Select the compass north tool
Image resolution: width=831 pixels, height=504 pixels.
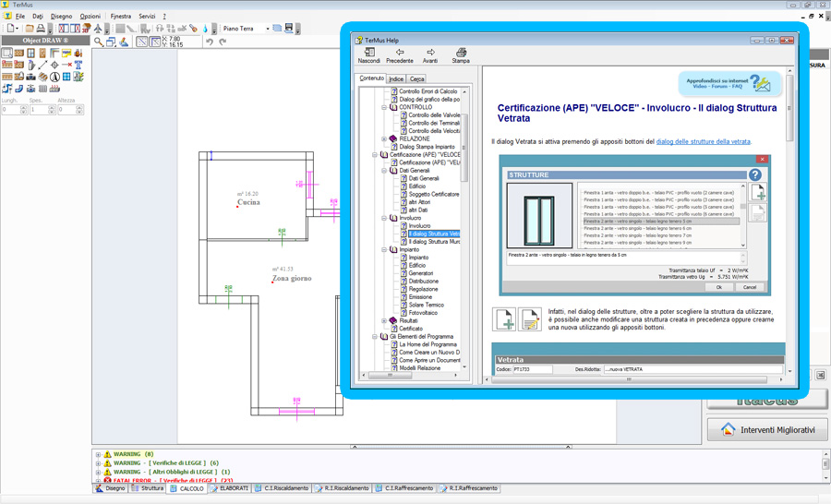[x=54, y=77]
